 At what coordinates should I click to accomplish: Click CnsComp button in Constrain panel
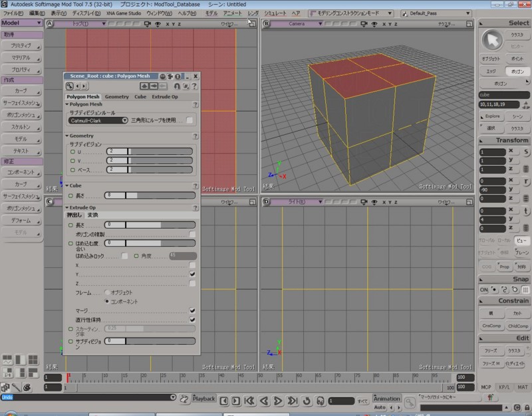click(x=491, y=326)
